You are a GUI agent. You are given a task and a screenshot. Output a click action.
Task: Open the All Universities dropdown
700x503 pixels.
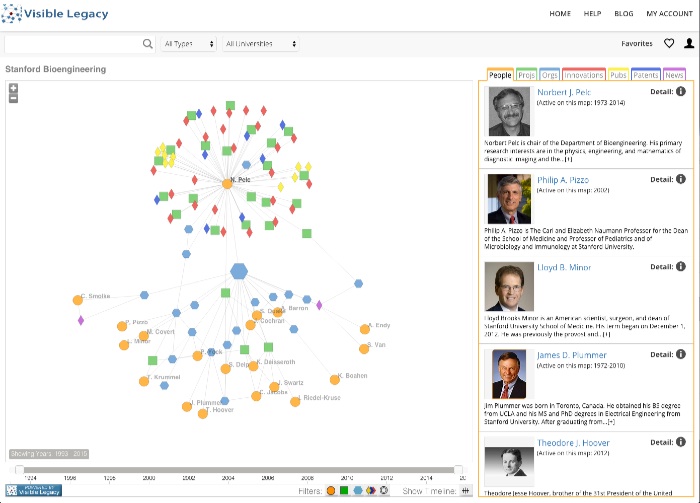click(x=261, y=44)
